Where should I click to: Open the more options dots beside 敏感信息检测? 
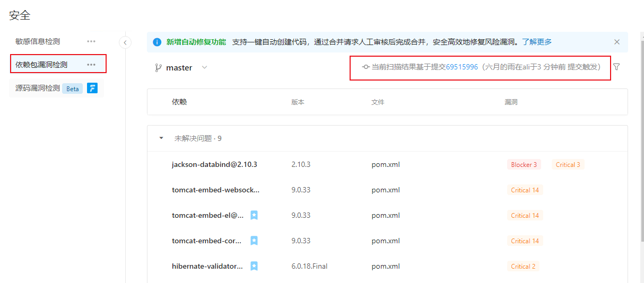(x=91, y=41)
